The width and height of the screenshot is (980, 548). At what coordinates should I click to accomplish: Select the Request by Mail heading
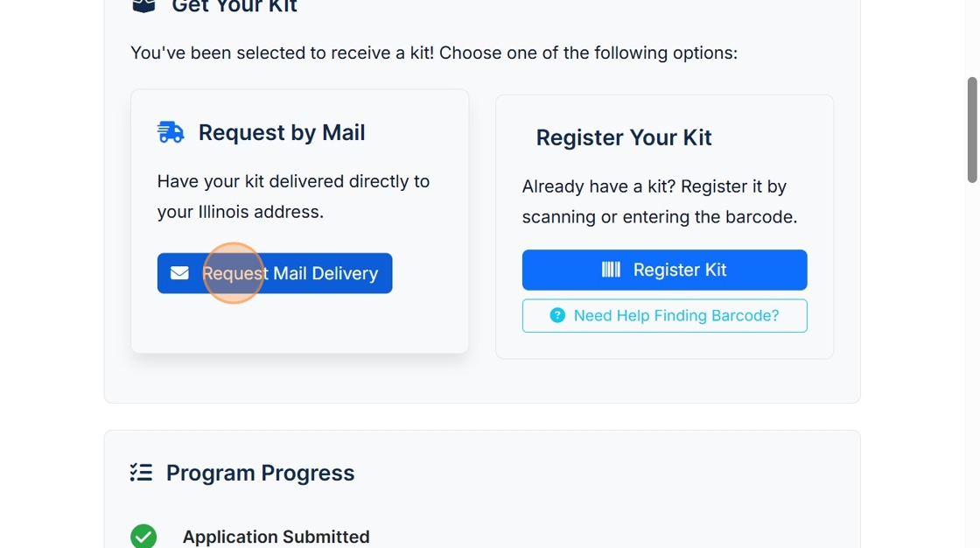[x=282, y=132]
